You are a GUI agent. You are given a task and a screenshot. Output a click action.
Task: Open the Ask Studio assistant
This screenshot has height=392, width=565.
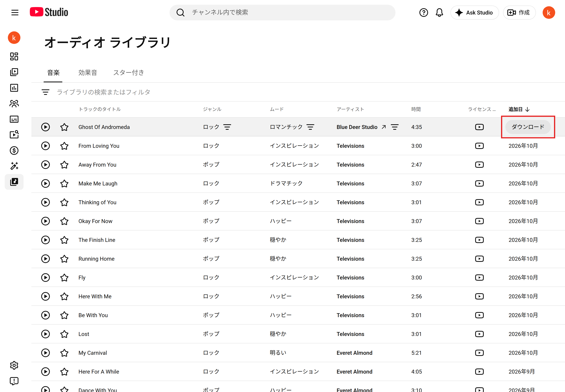(474, 13)
